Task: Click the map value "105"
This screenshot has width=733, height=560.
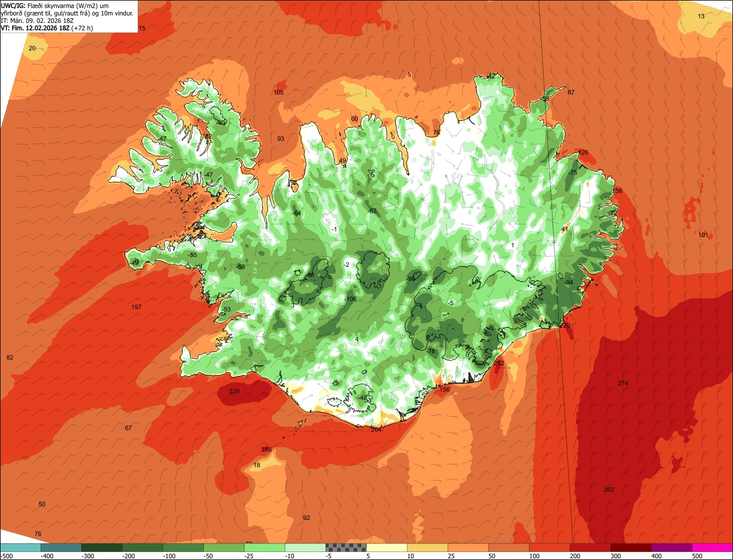Action: (x=278, y=92)
